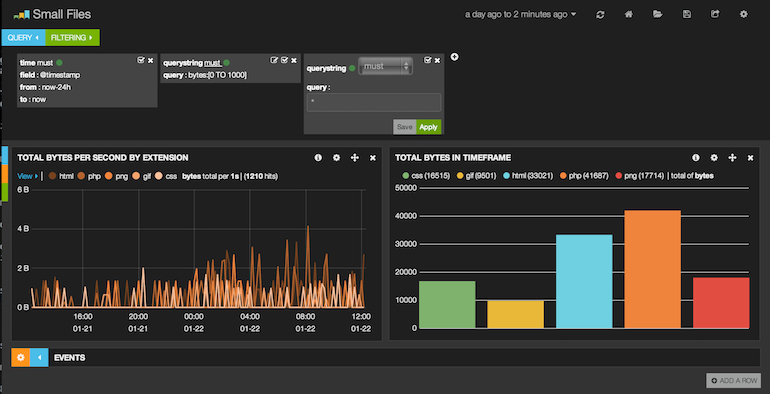Show info for Total Bytes In Timeframe panel
The image size is (770, 394).
(696, 158)
